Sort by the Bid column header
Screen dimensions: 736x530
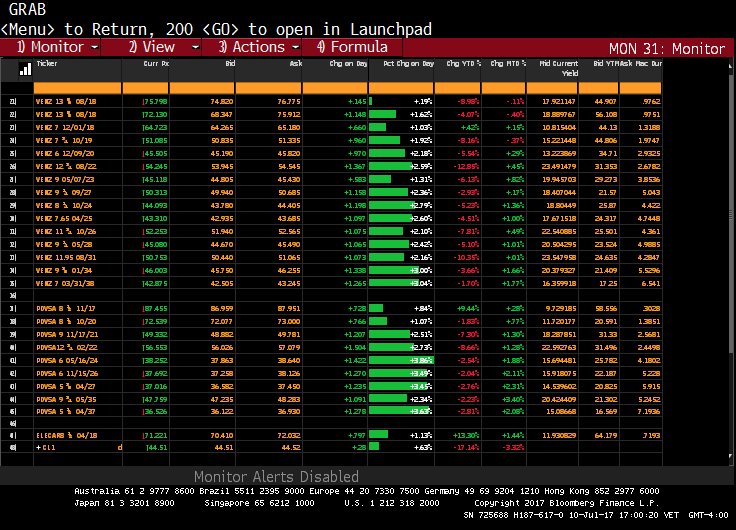coord(230,63)
